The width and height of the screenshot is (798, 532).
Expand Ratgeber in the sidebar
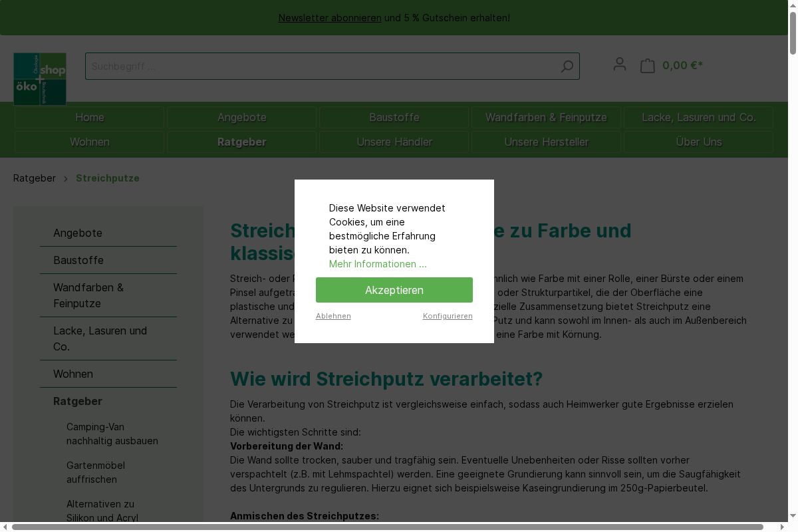coord(78,401)
